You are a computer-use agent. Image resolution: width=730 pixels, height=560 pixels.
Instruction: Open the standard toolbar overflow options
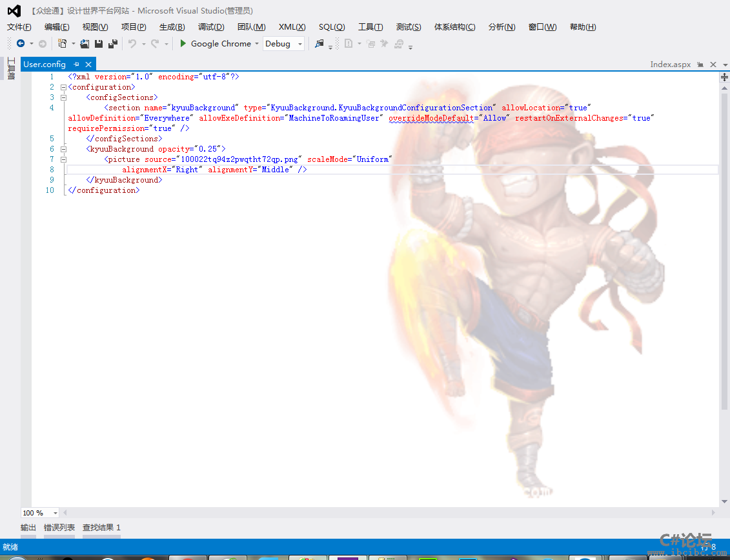(x=330, y=47)
